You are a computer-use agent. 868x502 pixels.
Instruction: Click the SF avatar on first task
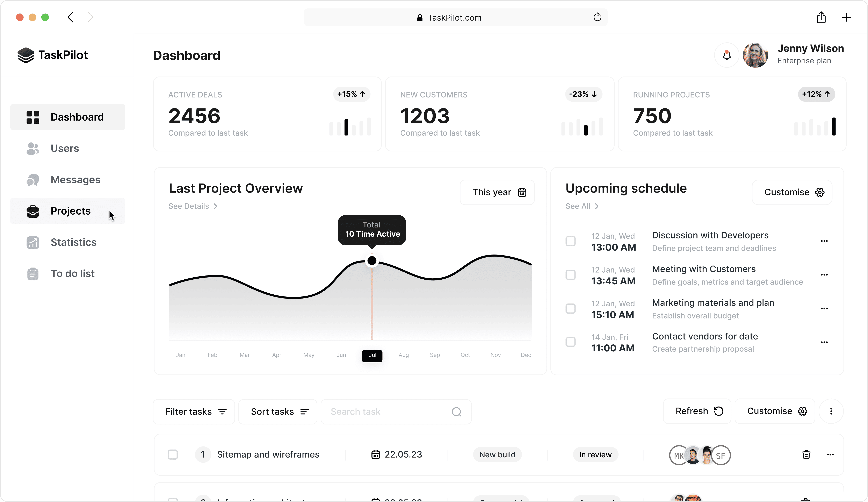(x=721, y=456)
